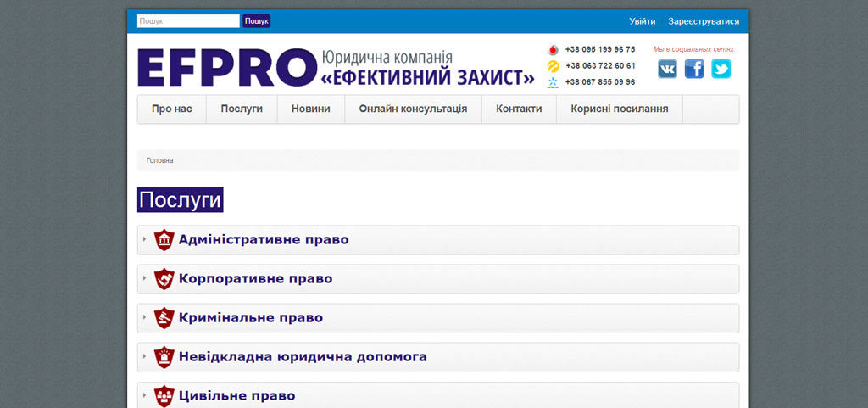Viewport: 868px width, 408px height.
Task: Click phone number +38 067 855 09 96
Action: [x=600, y=82]
